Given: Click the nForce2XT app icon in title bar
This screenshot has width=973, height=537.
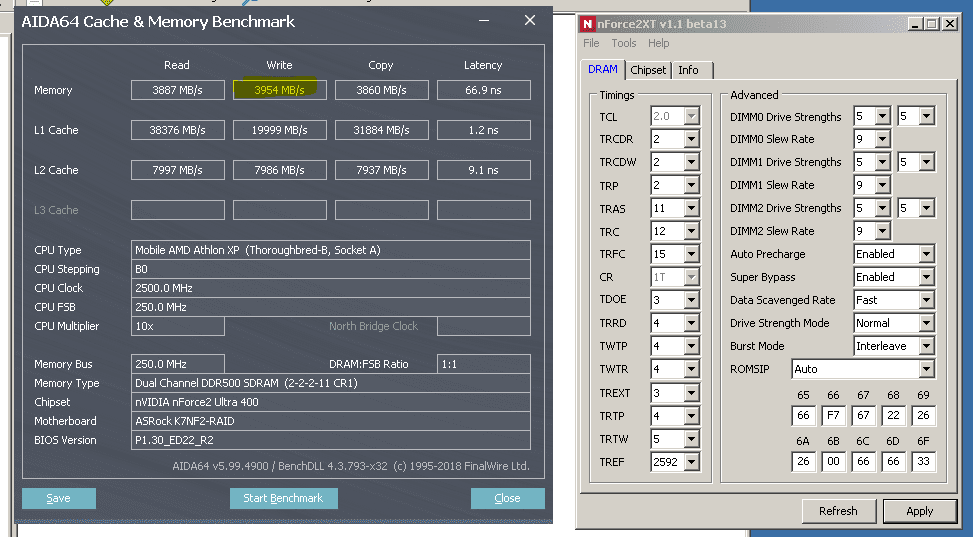Looking at the screenshot, I should (x=587, y=24).
